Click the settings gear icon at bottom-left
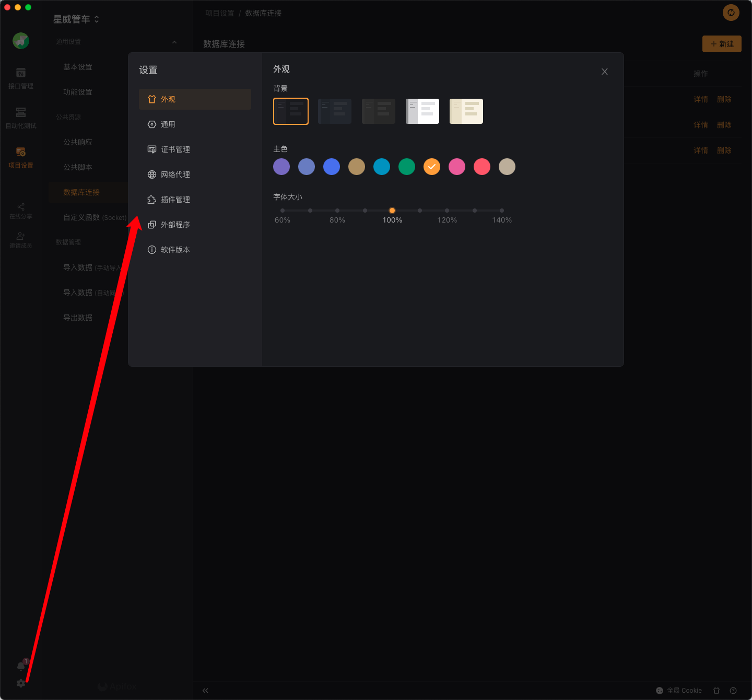Viewport: 752px width, 700px height. pos(21,683)
